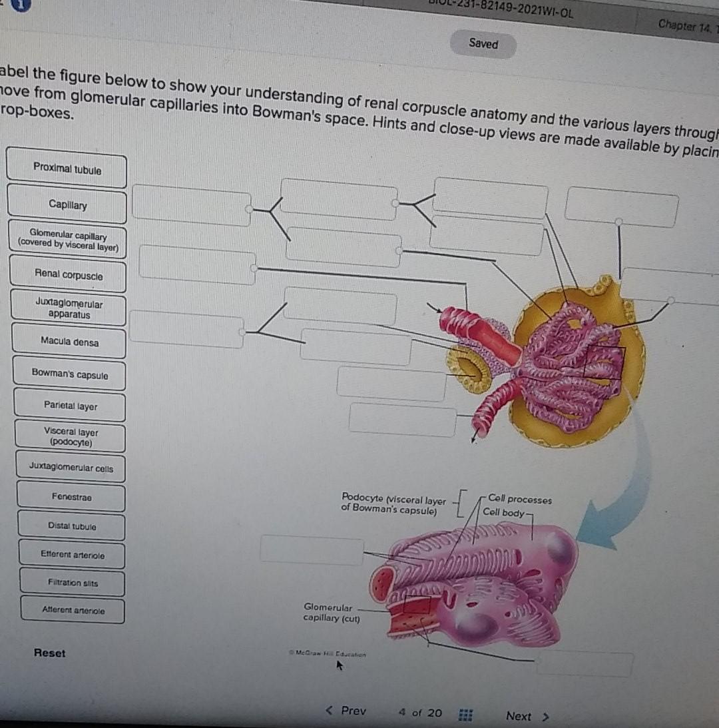Image resolution: width=719 pixels, height=728 pixels.
Task: Go back with the Prev button
Action: [346, 711]
